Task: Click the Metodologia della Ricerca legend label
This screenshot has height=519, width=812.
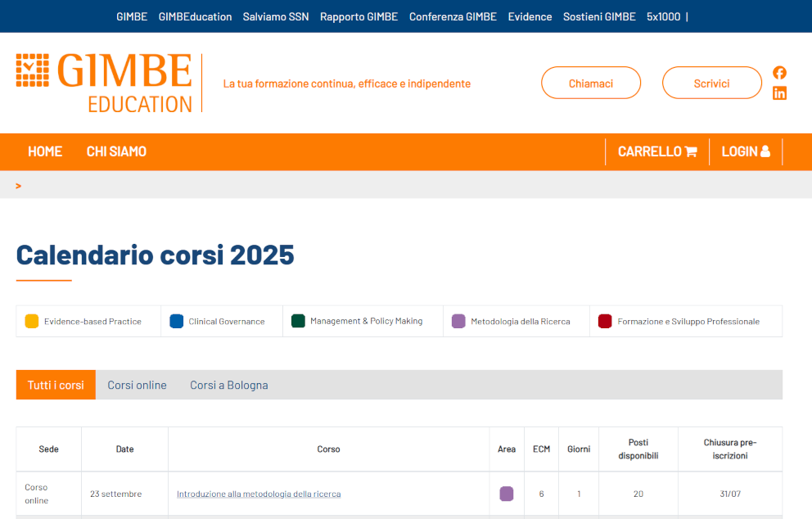Action: [521, 322]
